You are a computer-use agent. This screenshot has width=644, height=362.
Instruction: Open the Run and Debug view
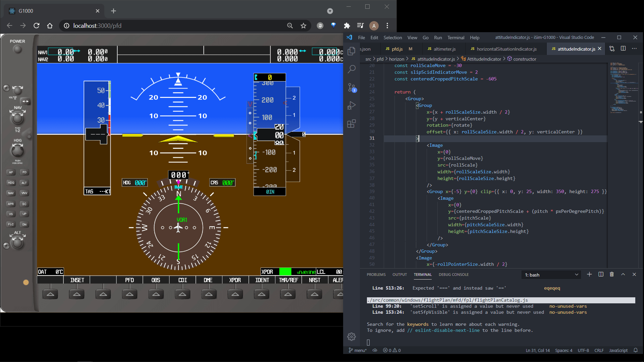pyautogui.click(x=351, y=106)
